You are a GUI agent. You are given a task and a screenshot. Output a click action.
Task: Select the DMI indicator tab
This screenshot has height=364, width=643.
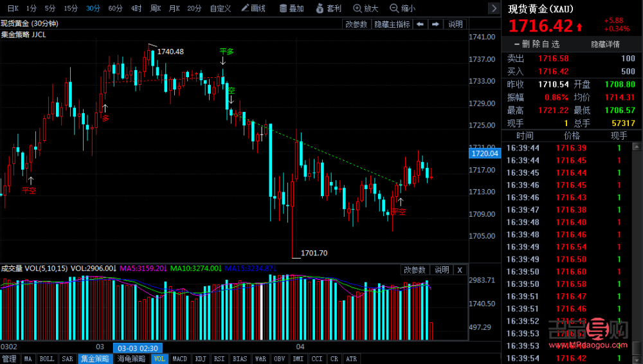coord(298,359)
